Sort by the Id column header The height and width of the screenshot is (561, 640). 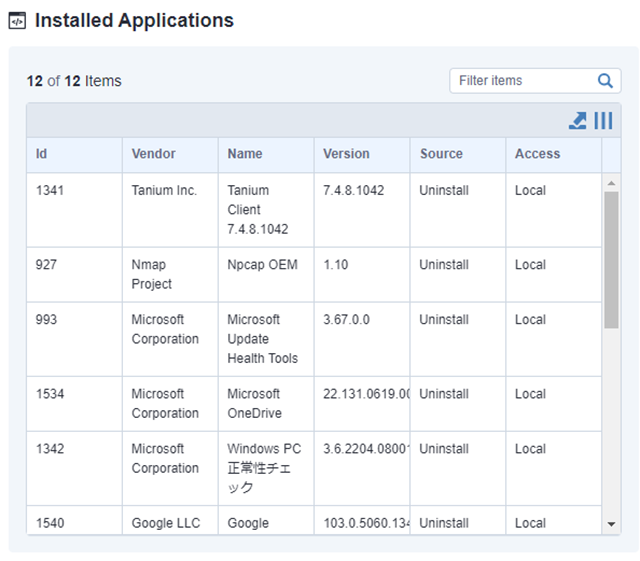tap(42, 154)
